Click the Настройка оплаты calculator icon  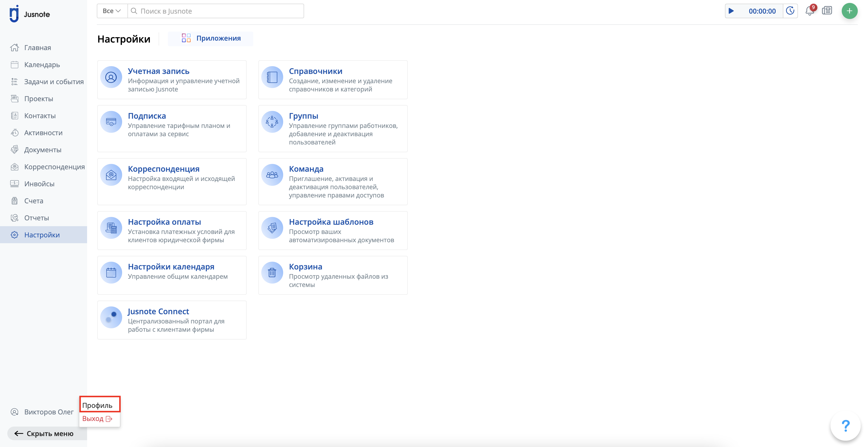[x=111, y=228]
